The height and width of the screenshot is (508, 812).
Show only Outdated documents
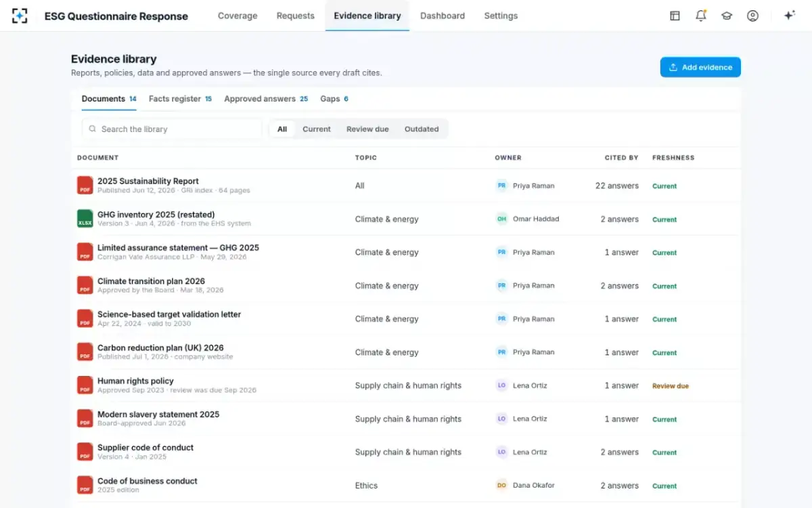(422, 129)
